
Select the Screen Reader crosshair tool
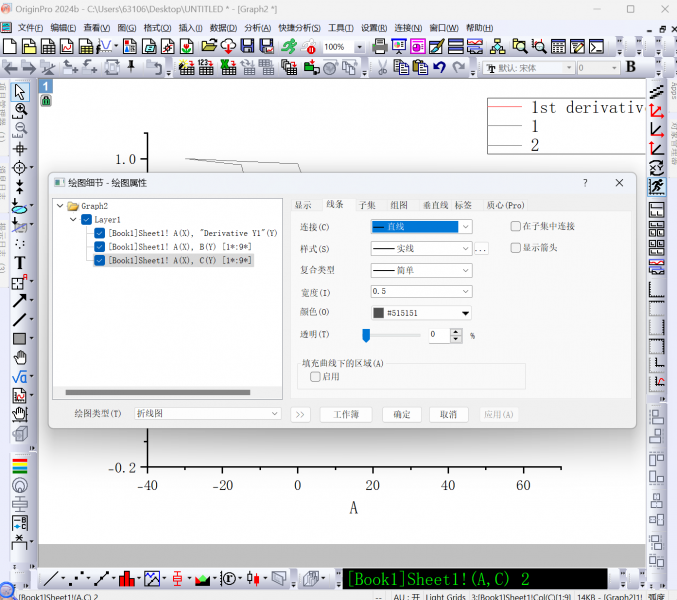click(20, 149)
